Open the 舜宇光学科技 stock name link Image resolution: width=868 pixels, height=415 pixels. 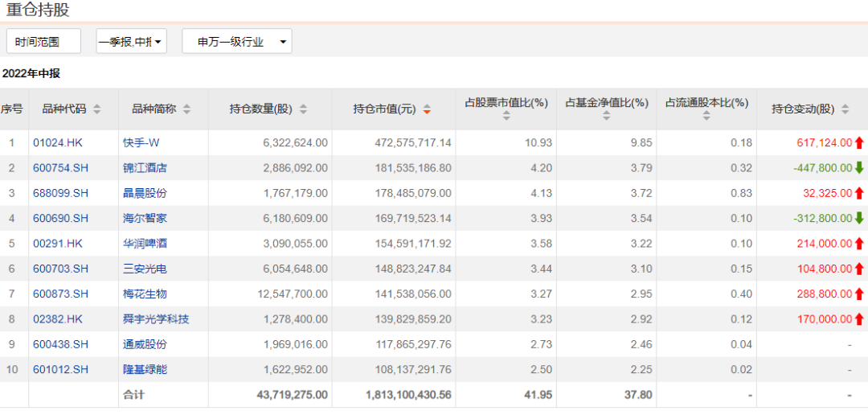pyautogui.click(x=156, y=319)
